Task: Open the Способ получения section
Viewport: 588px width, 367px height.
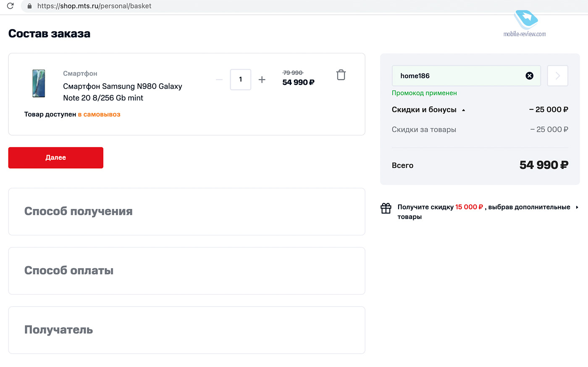Action: (x=186, y=211)
